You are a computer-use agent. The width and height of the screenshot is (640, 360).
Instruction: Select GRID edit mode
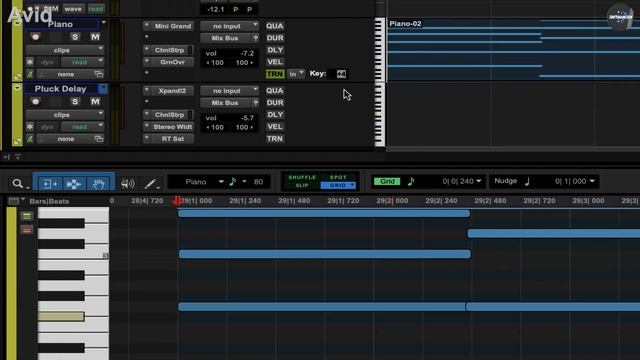pyautogui.click(x=338, y=185)
